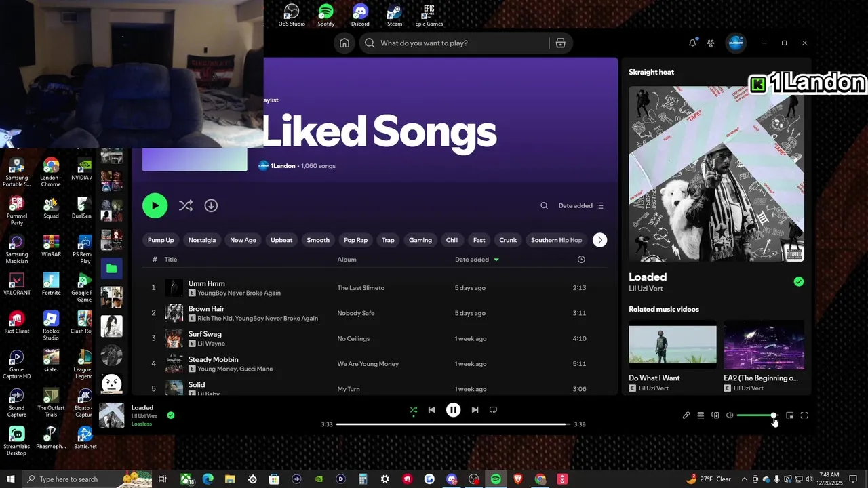Screen dimensions: 868x488
Task: Select the song Umm Hmm
Action: click(x=206, y=283)
